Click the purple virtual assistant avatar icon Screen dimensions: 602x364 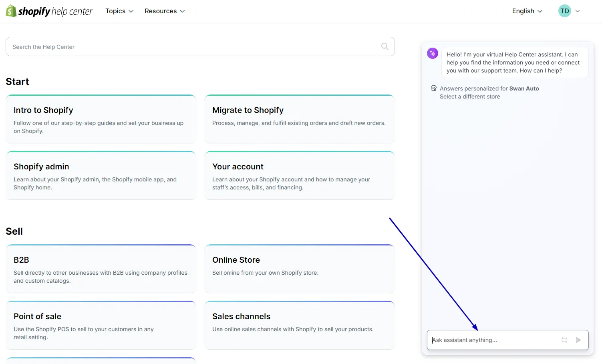tap(433, 53)
